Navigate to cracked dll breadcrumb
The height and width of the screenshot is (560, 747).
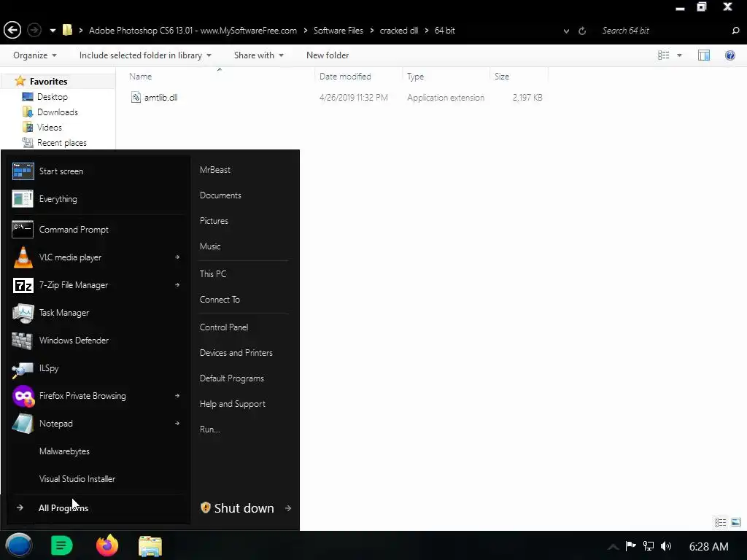[x=399, y=31]
